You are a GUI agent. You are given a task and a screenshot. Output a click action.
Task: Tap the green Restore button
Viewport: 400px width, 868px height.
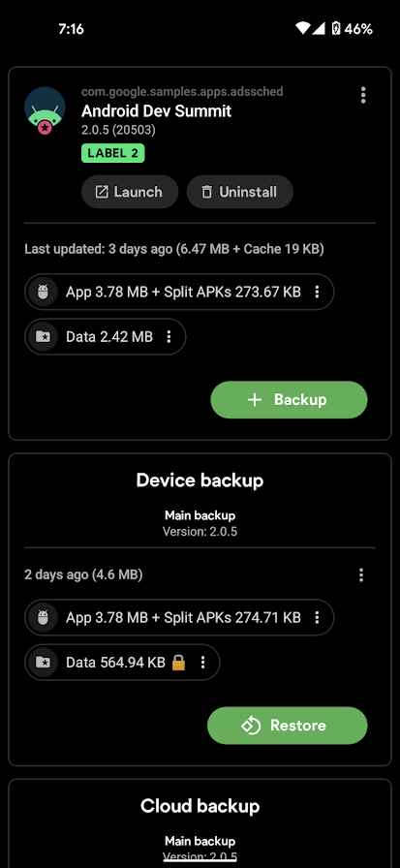point(287,726)
